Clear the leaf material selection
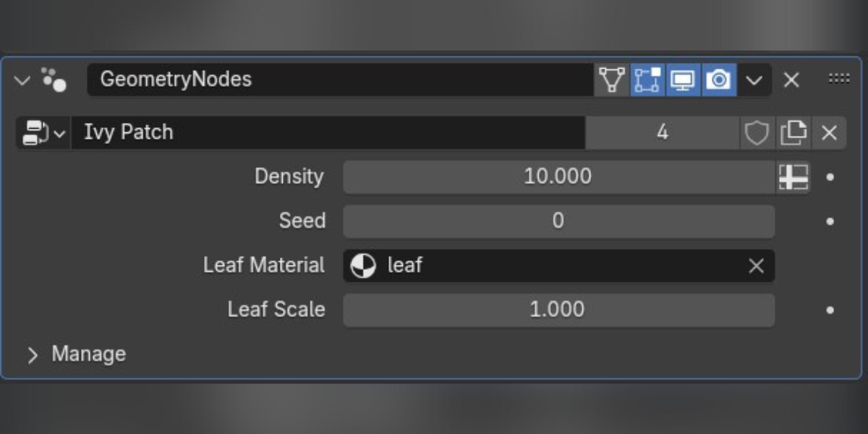Viewport: 868px width, 434px height. point(756,265)
